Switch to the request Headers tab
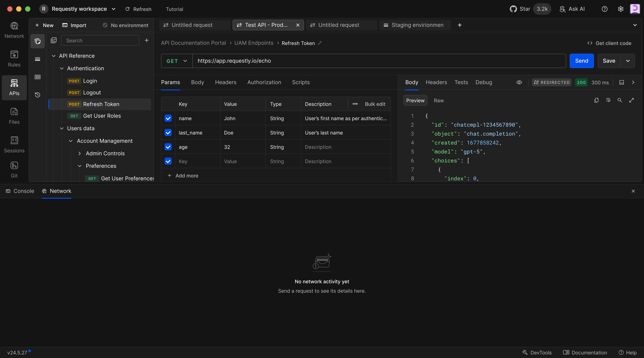 [x=226, y=82]
